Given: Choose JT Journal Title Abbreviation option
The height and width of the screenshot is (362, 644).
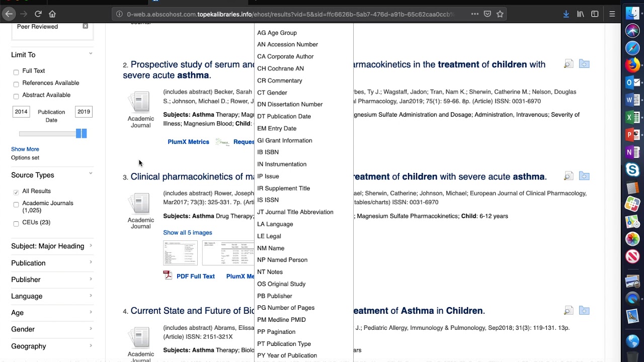Looking at the screenshot, I should [x=295, y=212].
